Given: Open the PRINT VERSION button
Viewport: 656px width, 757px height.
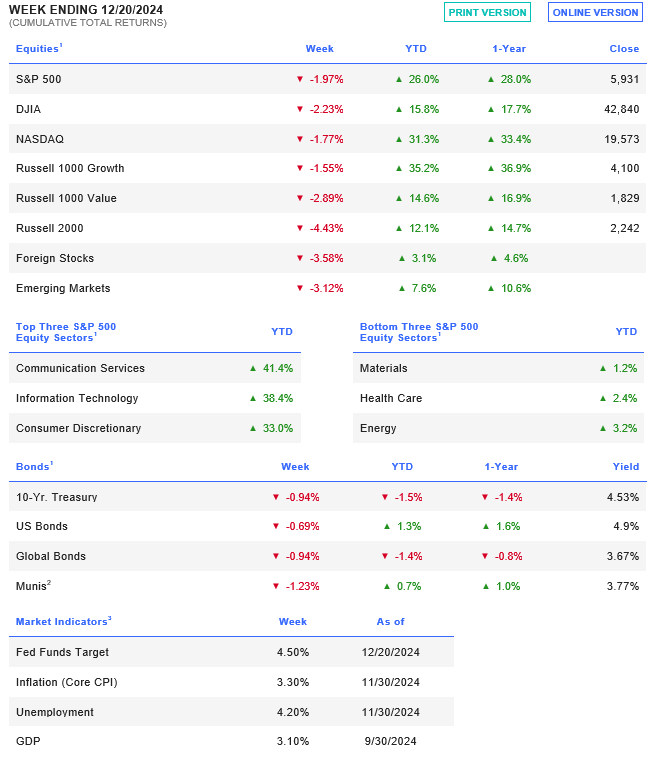Looking at the screenshot, I should [x=487, y=13].
